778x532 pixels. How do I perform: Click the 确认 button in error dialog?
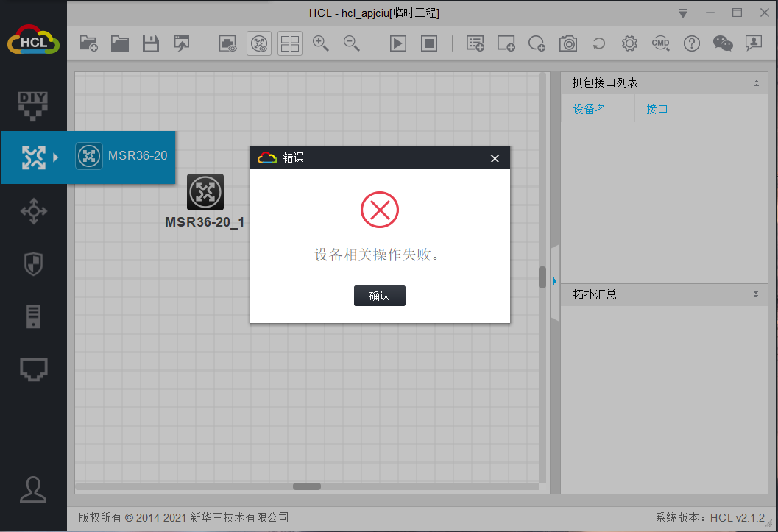tap(379, 296)
